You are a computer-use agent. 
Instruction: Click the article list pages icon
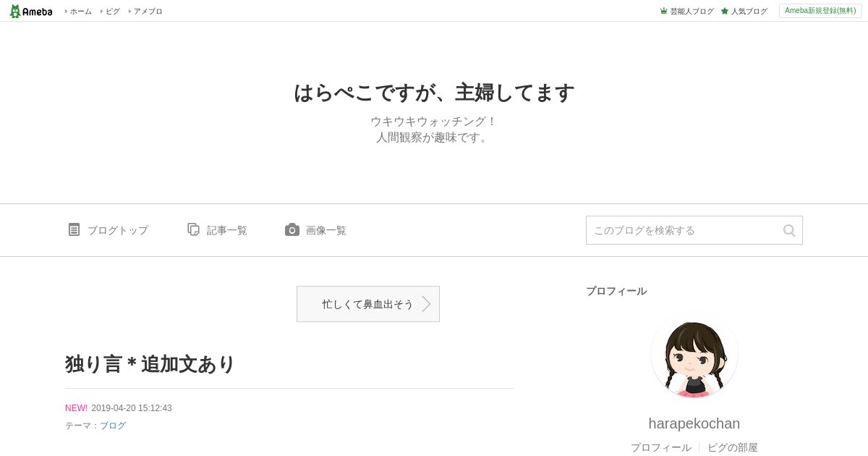(x=193, y=229)
